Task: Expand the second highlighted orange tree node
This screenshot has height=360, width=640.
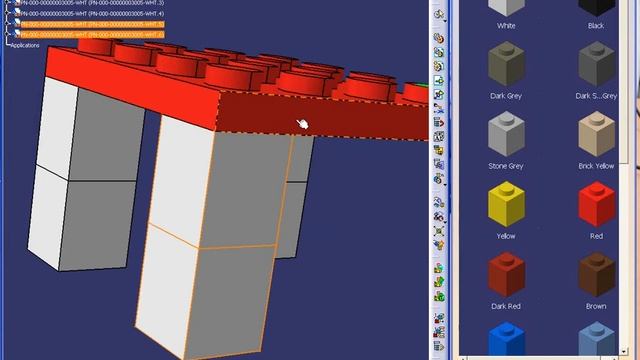Action: [x=7, y=34]
